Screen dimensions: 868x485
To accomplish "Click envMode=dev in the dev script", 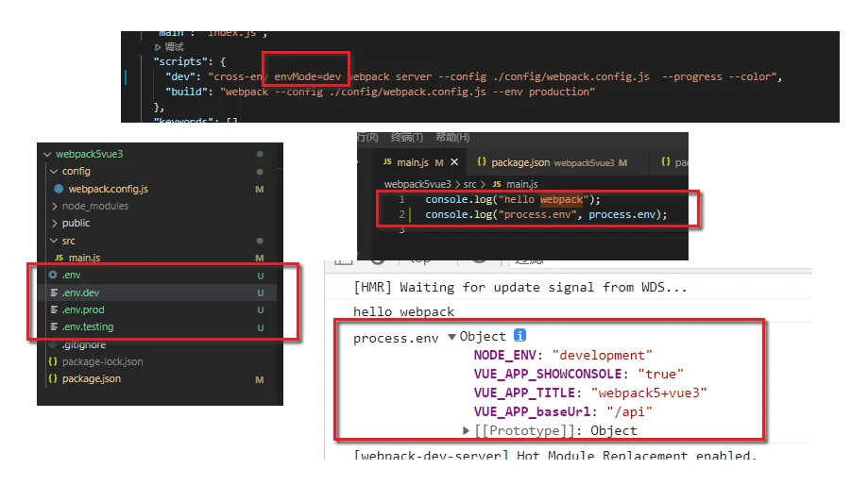I will tap(307, 76).
